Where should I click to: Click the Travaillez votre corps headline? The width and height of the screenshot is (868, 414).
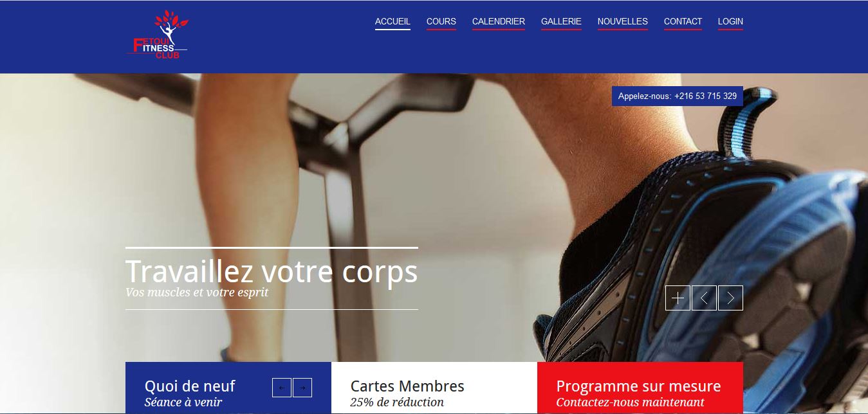(x=272, y=271)
